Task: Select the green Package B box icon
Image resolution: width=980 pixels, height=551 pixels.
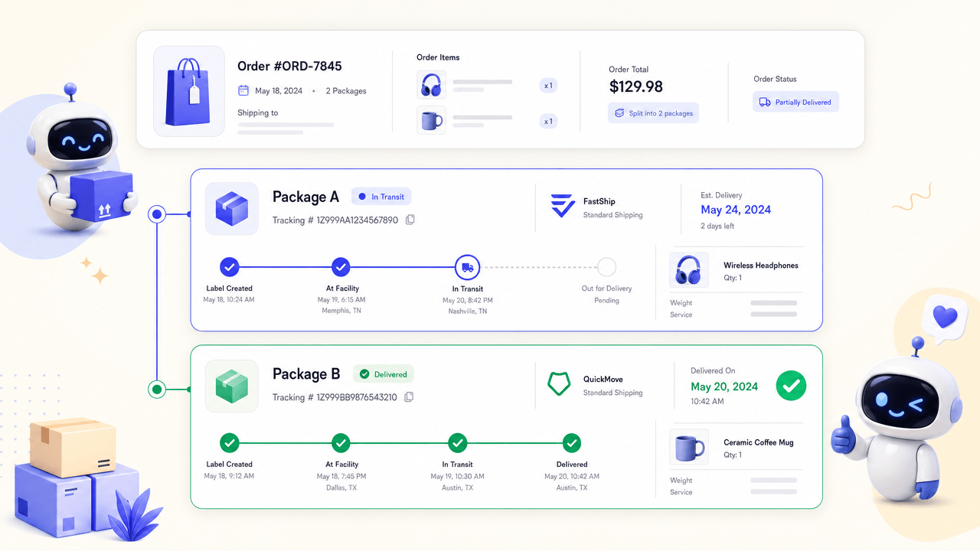Action: point(232,386)
